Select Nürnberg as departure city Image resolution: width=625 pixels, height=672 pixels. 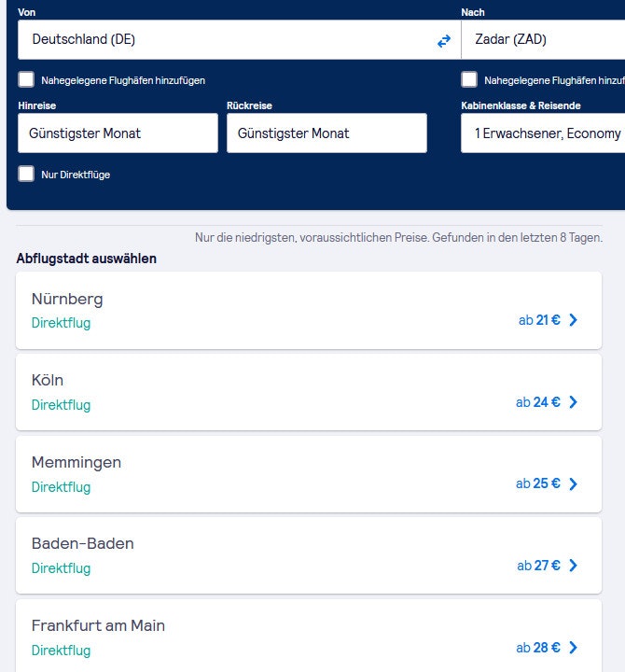point(67,300)
